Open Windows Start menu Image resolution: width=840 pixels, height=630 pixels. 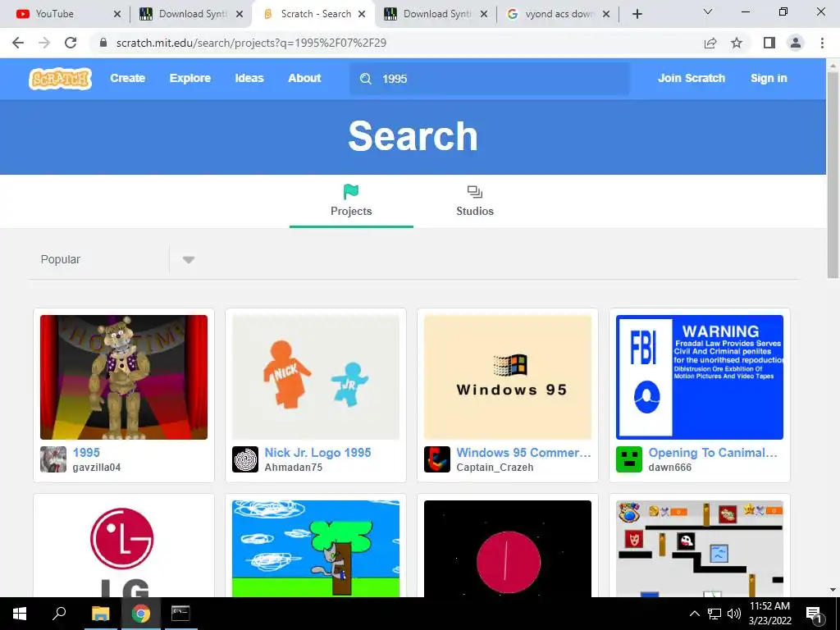(20, 614)
